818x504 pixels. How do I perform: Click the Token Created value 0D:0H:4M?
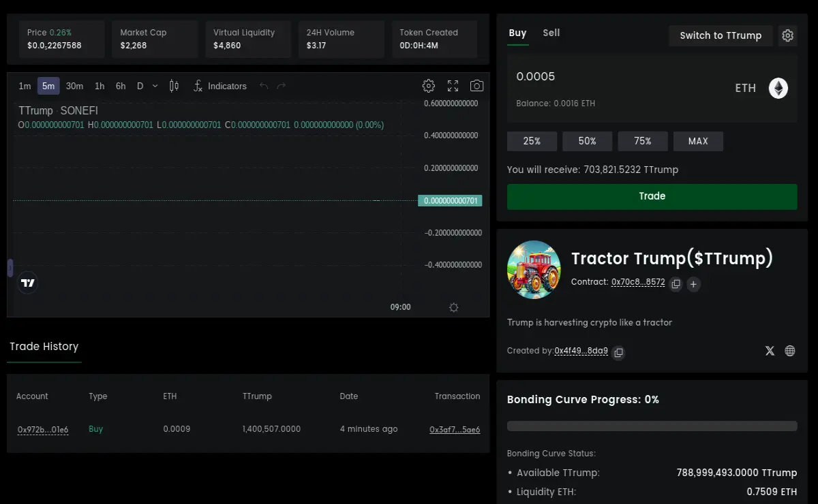(x=419, y=46)
